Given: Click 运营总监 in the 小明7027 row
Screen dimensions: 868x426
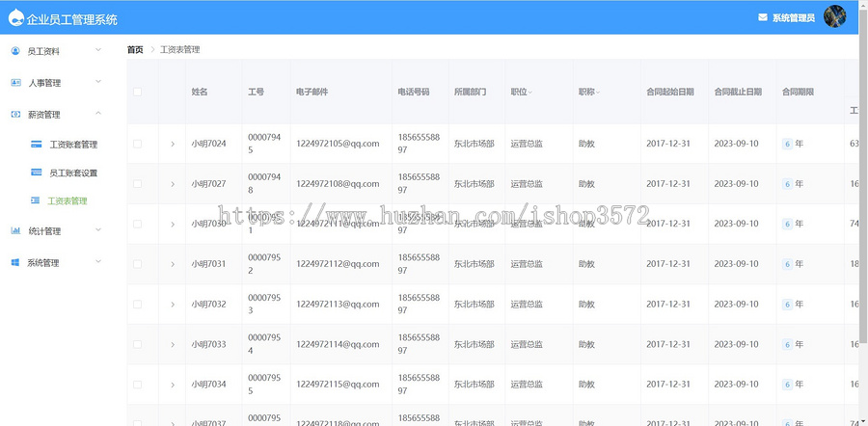Looking at the screenshot, I should pyautogui.click(x=527, y=184).
